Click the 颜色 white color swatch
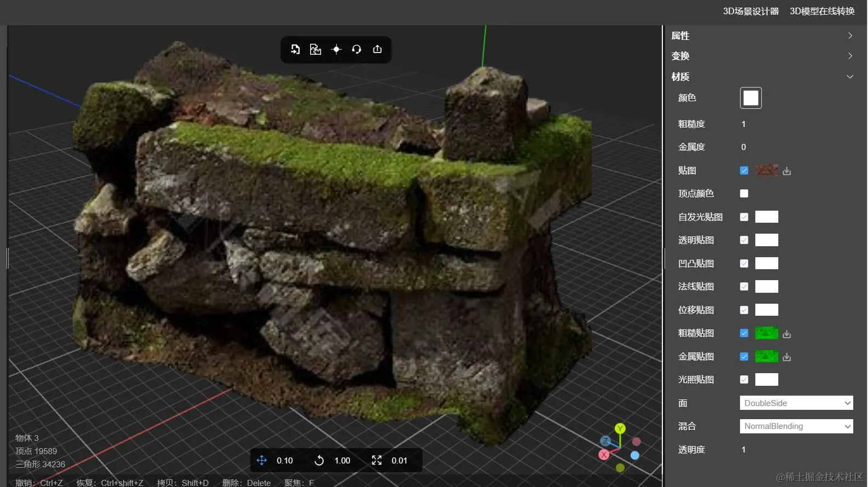The image size is (868, 487). [750, 98]
